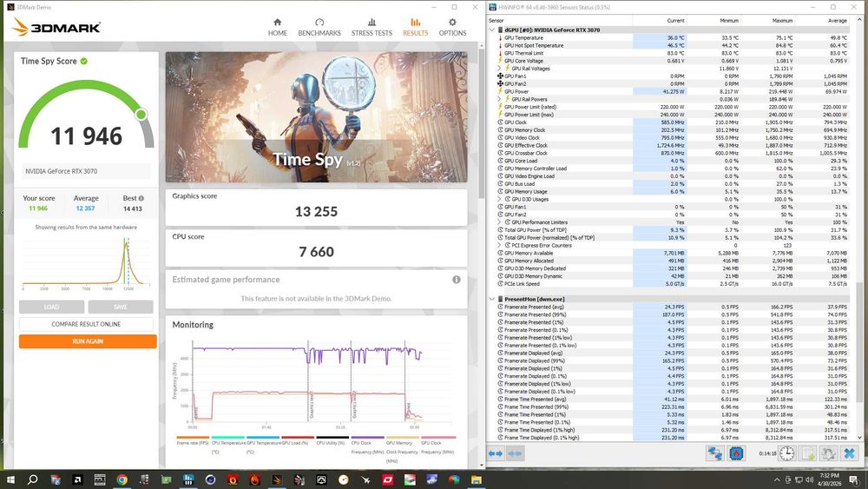Select the GPU Memory Available row
Viewport: 868px width, 489px height.
point(672,253)
